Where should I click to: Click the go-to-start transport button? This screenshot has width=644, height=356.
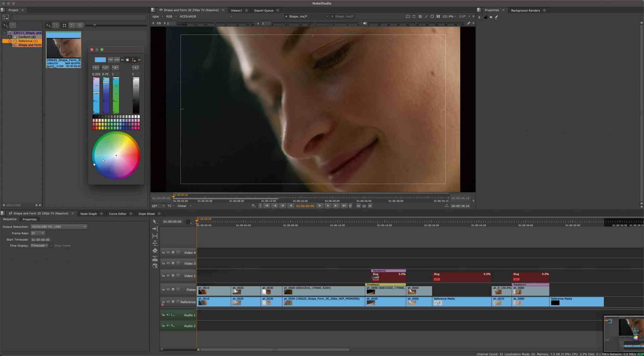point(267,206)
